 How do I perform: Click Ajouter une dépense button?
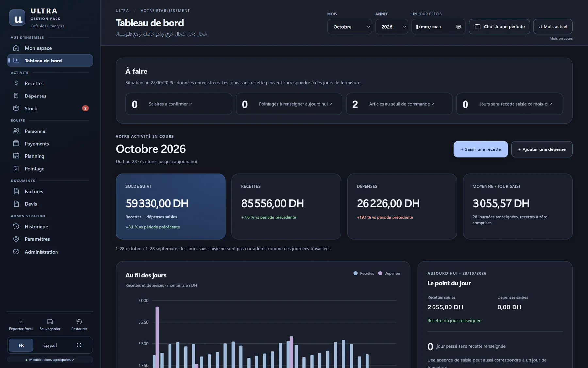[x=542, y=149]
